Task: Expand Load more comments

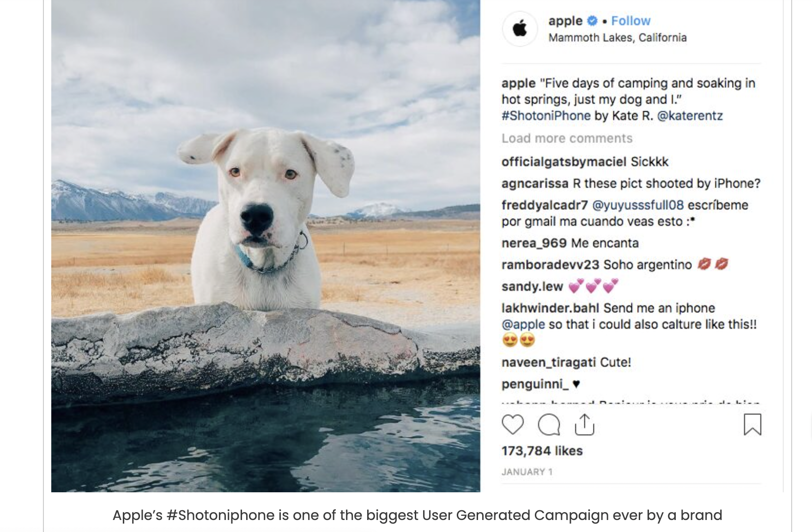Action: click(x=567, y=138)
